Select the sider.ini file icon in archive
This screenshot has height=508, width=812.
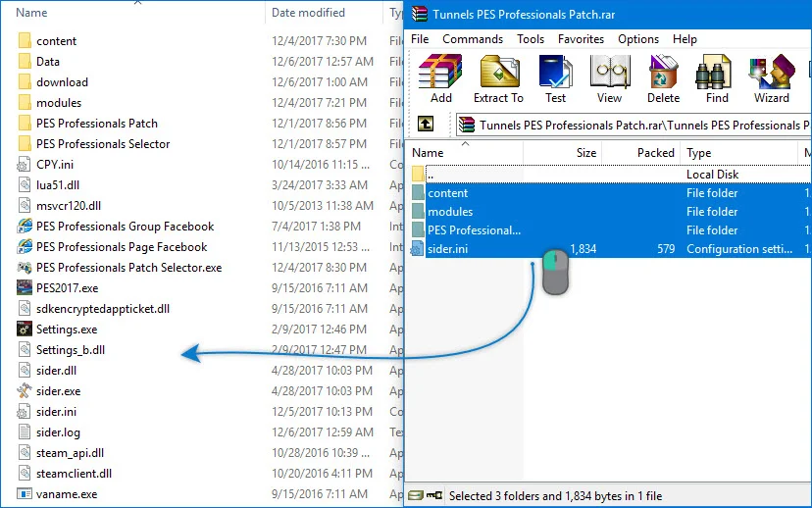(x=418, y=249)
